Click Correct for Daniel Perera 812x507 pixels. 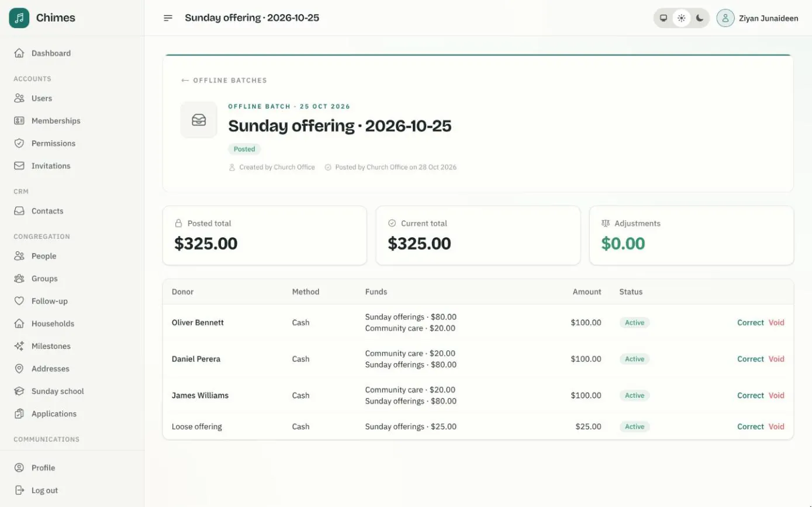click(x=751, y=359)
